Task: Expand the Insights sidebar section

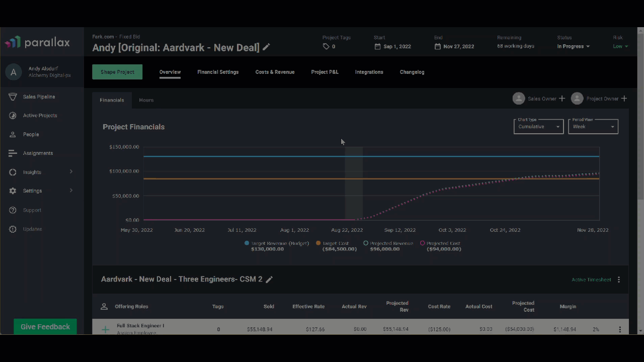Action: point(32,172)
